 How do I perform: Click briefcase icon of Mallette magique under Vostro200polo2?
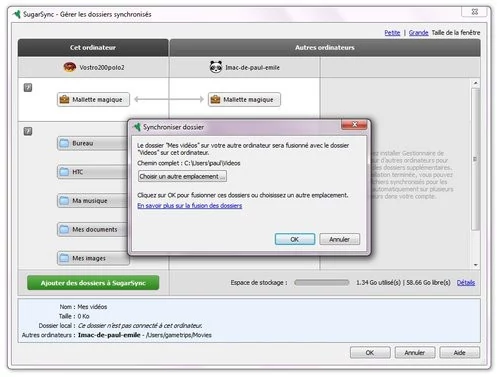pyautogui.click(x=64, y=99)
